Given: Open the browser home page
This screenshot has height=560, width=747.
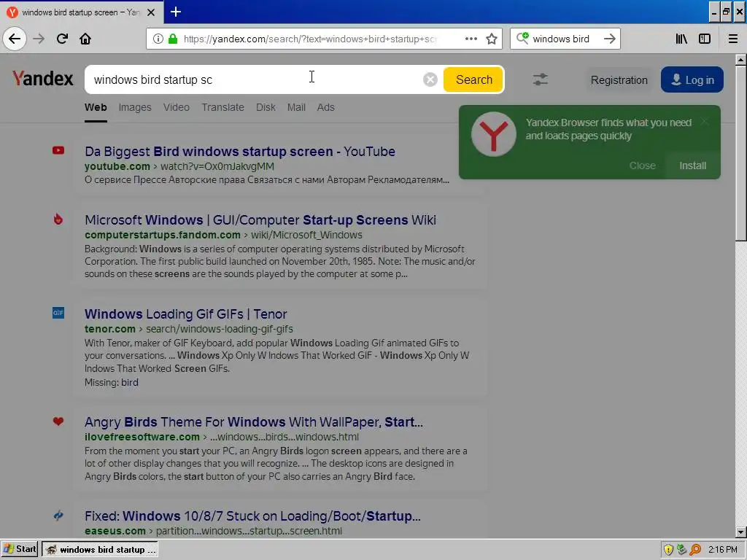Looking at the screenshot, I should tap(85, 39).
